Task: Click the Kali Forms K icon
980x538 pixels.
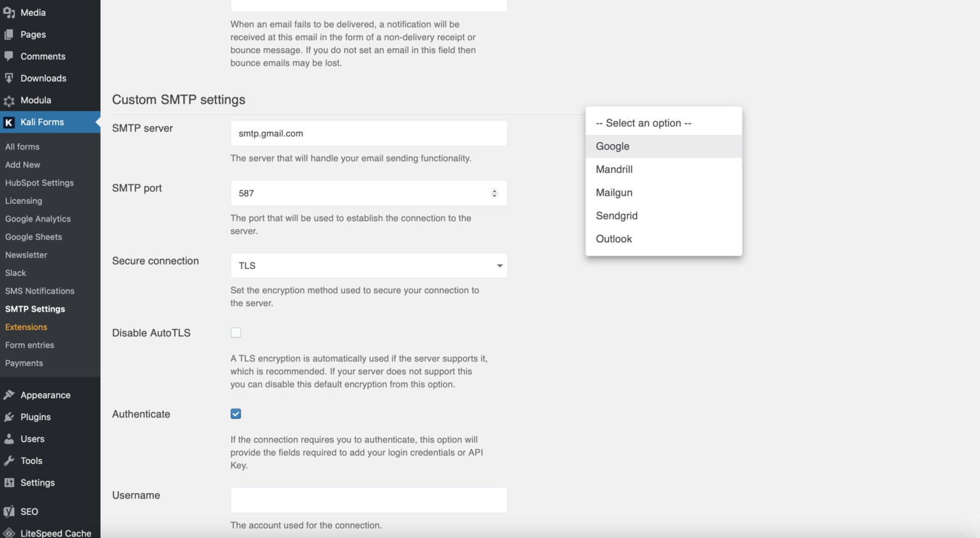Action: [x=9, y=122]
